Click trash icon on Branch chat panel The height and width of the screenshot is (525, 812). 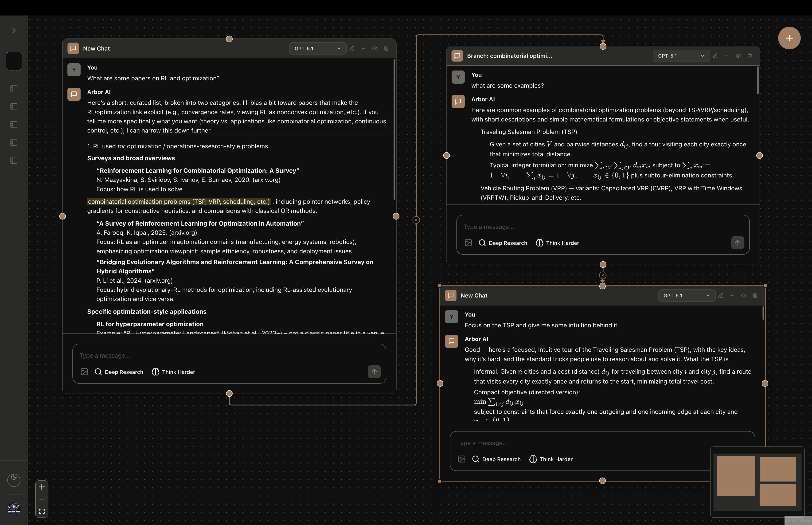(x=750, y=56)
